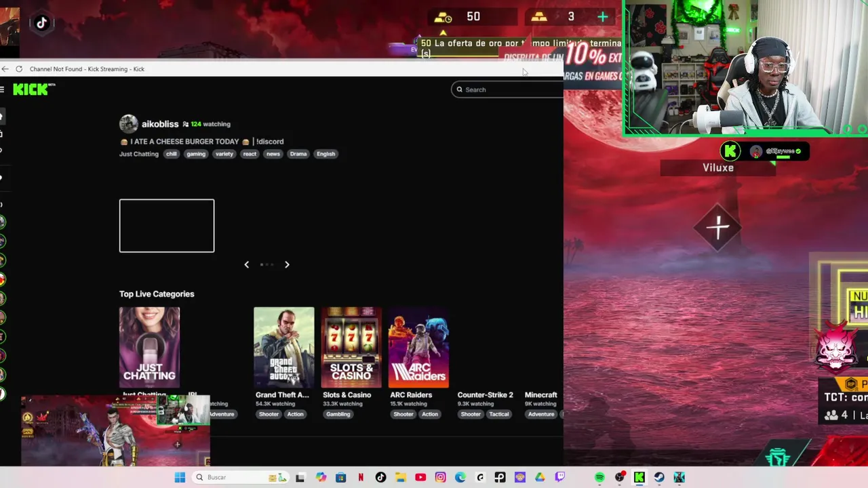The image size is (868, 488).
Task: Select the English tag
Action: [326, 154]
